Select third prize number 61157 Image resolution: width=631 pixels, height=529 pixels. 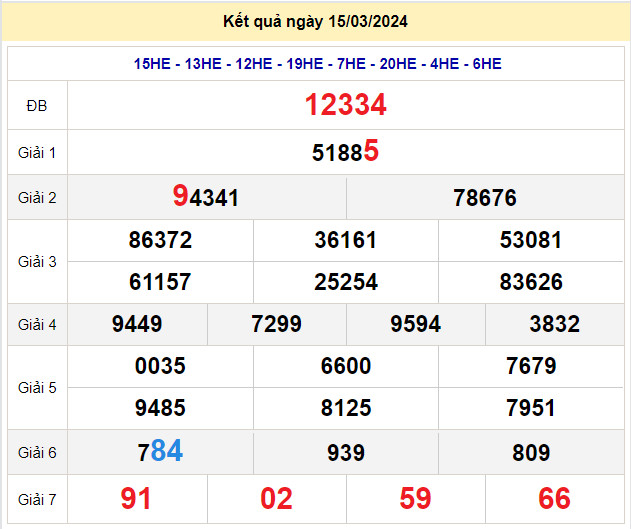coord(160,282)
